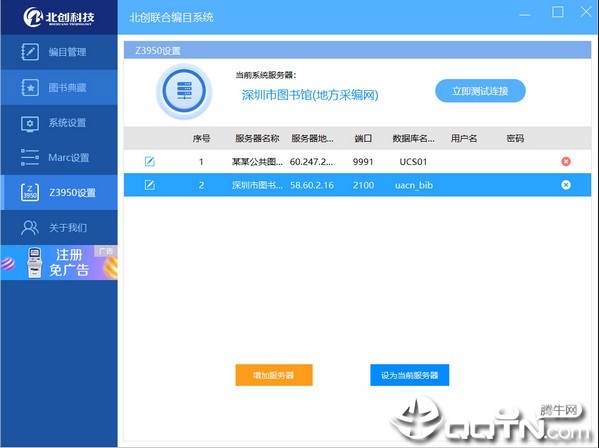Test connection with 立即测试连接 button
The width and height of the screenshot is (599, 448).
coord(480,91)
